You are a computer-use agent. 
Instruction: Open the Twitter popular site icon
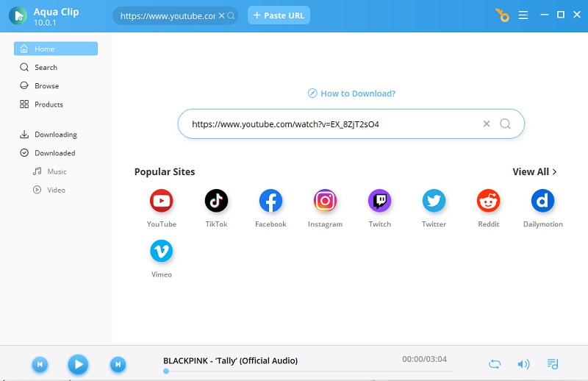(434, 201)
